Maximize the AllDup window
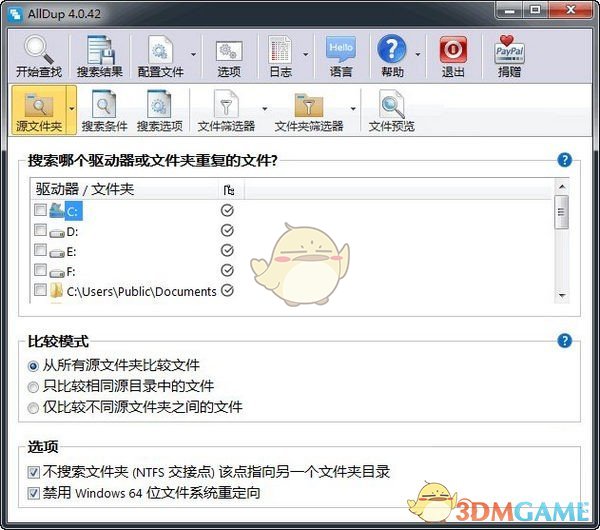 (535, 10)
